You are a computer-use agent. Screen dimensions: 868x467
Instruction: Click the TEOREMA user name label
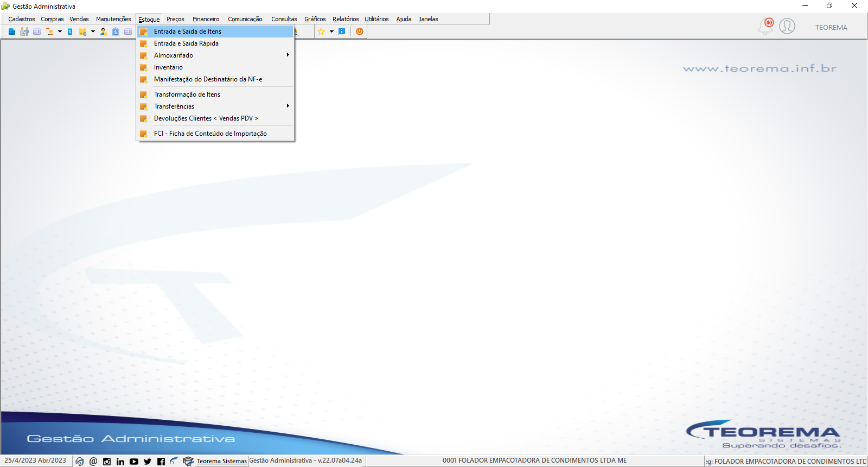(x=831, y=28)
